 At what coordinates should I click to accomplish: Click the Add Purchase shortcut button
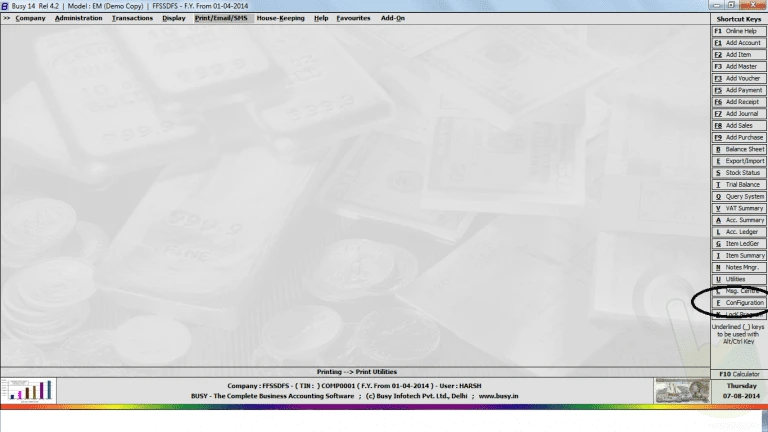point(739,137)
